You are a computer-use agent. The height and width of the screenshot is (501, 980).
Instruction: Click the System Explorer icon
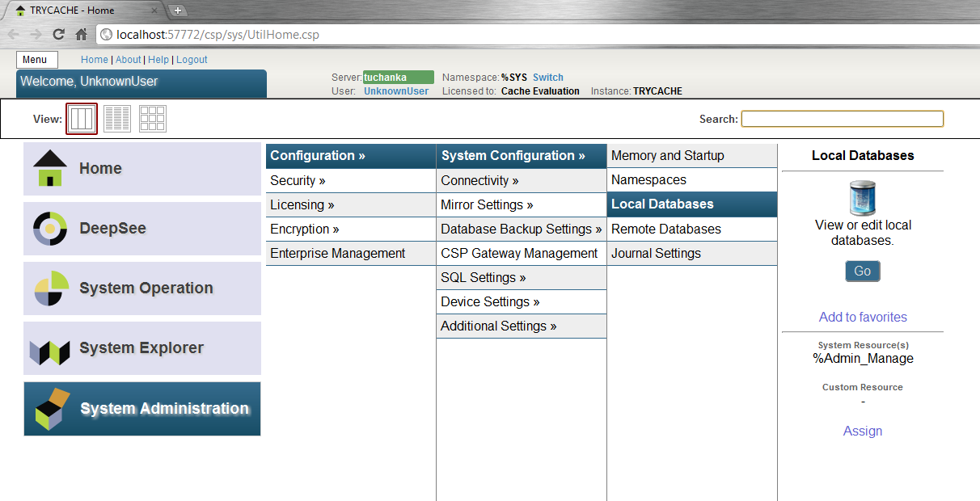tap(49, 350)
